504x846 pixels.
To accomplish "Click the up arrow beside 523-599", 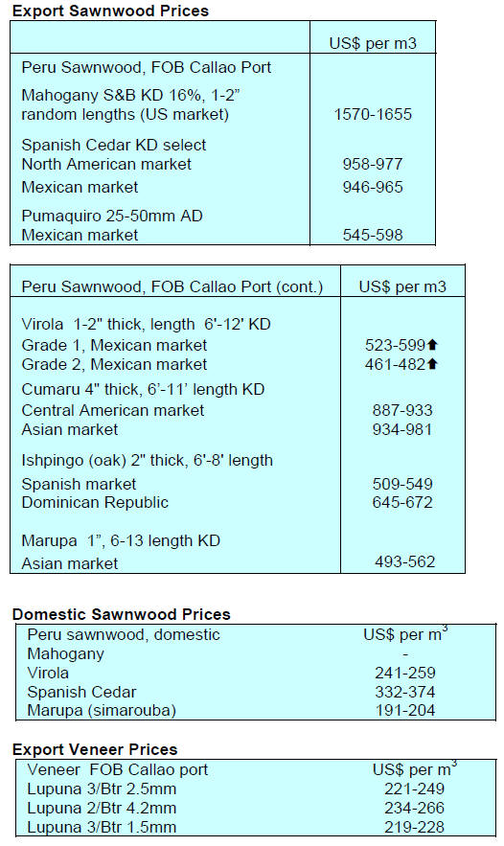I will click(432, 345).
